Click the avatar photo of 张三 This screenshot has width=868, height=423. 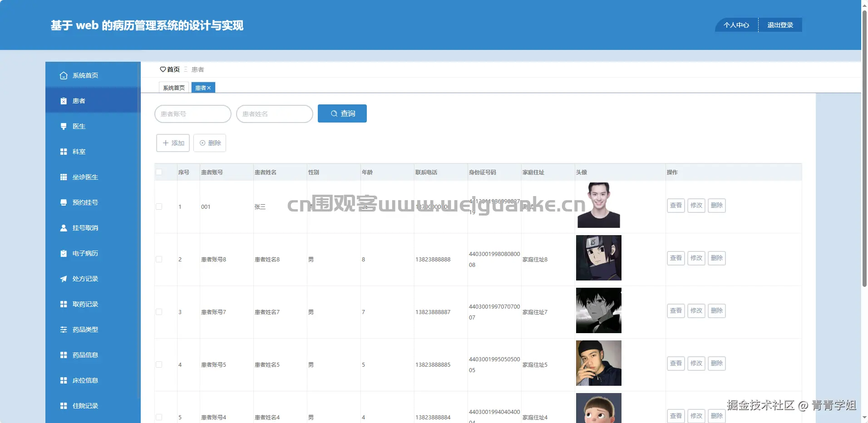[599, 205]
